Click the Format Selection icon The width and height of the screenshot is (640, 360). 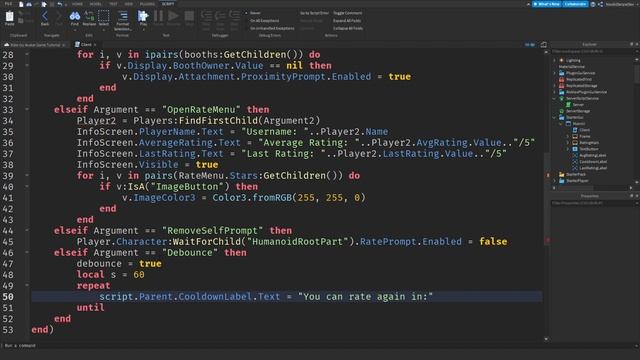122,16
